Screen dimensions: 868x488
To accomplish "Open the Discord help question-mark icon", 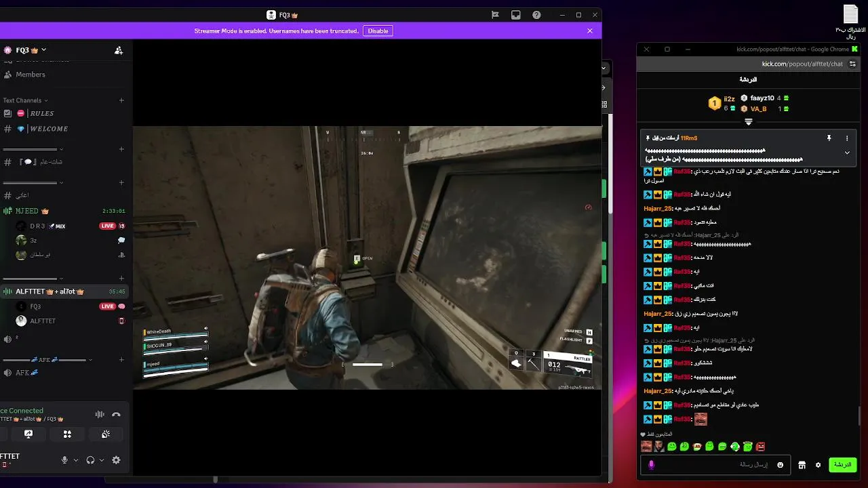I will (x=536, y=15).
